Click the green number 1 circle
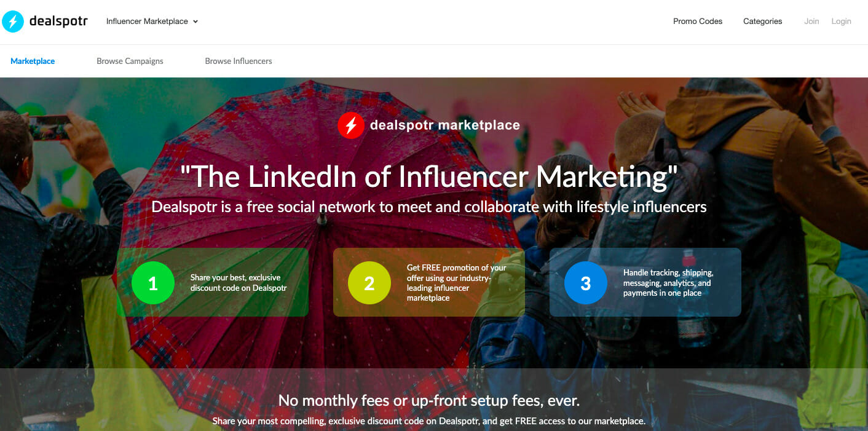 pyautogui.click(x=153, y=283)
